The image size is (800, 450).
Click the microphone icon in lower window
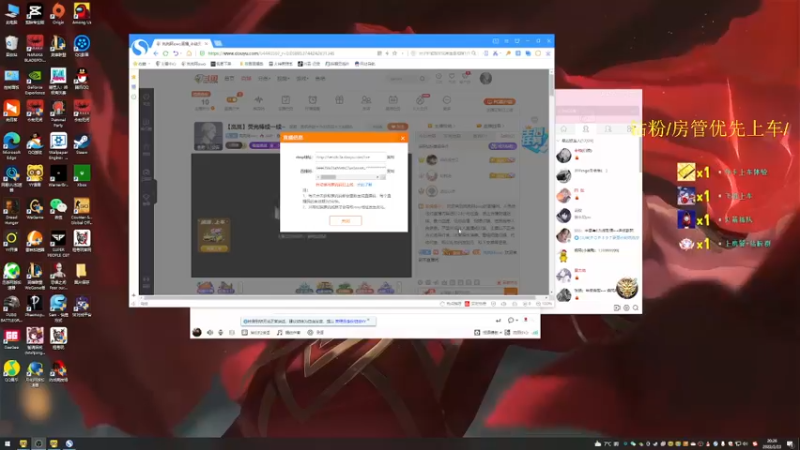coord(220,333)
